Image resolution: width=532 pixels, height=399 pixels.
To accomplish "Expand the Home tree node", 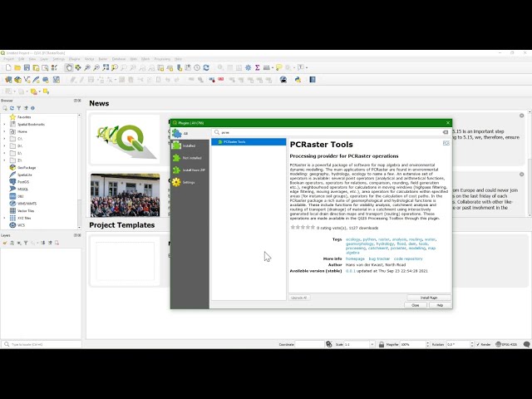I will [x=4, y=131].
